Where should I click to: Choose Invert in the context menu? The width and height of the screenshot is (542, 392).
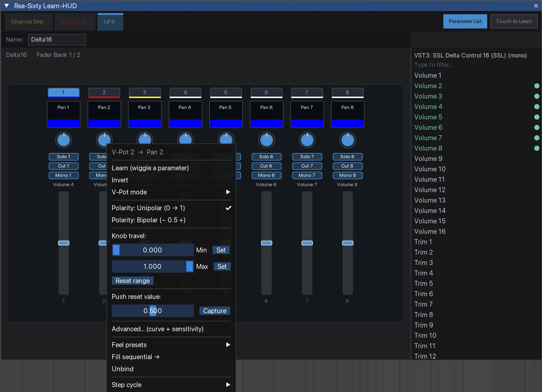click(x=171, y=180)
